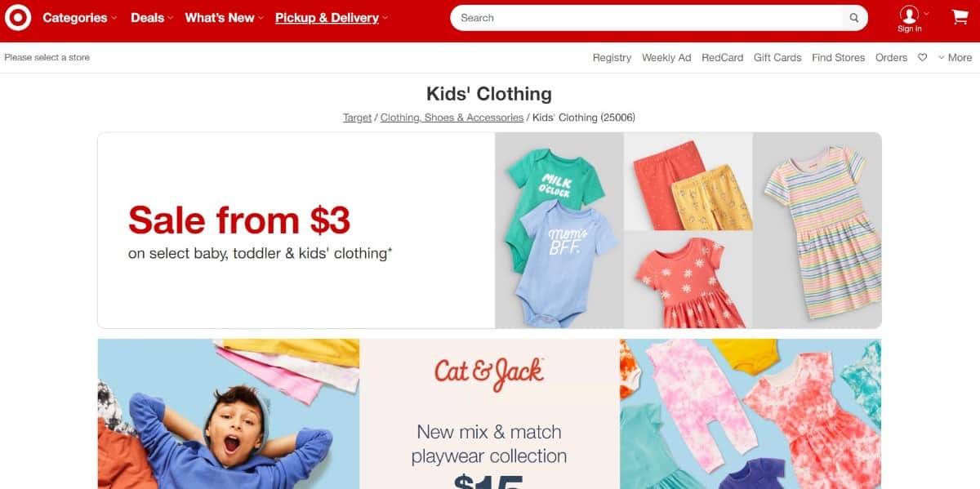Go to the Weekly Ad page
Screen dimensions: 980x489
tap(666, 58)
